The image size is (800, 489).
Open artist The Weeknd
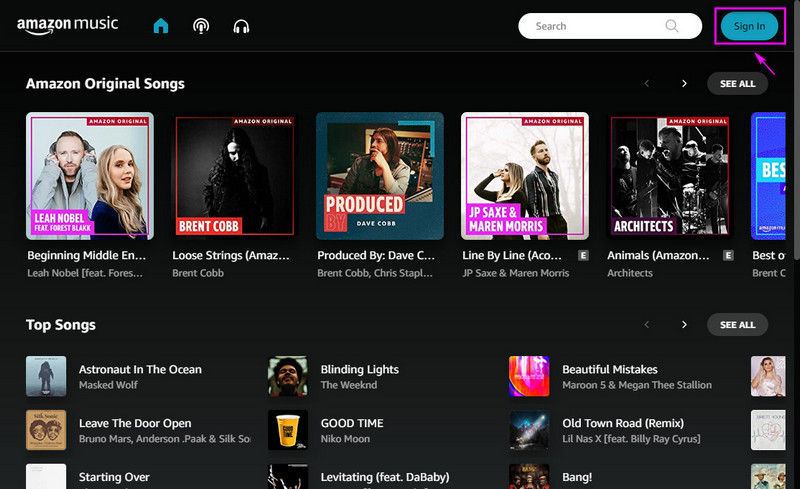pos(349,385)
